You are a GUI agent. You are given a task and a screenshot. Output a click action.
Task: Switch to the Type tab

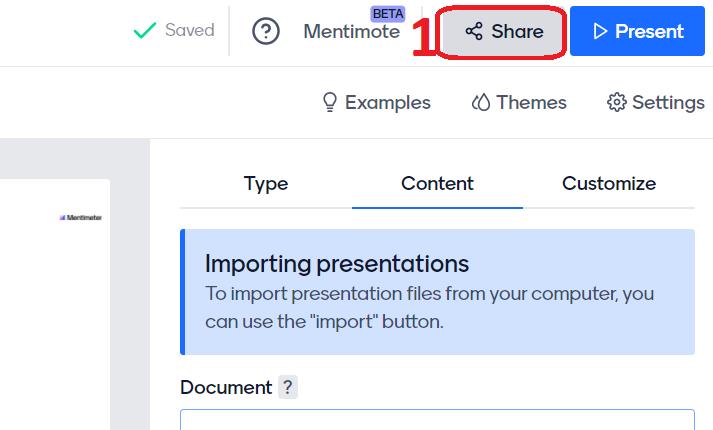coord(266,184)
